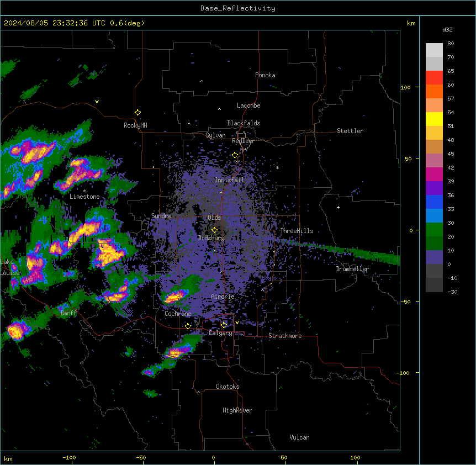
Task: Select the ThreeHills label
Action: coord(297,231)
